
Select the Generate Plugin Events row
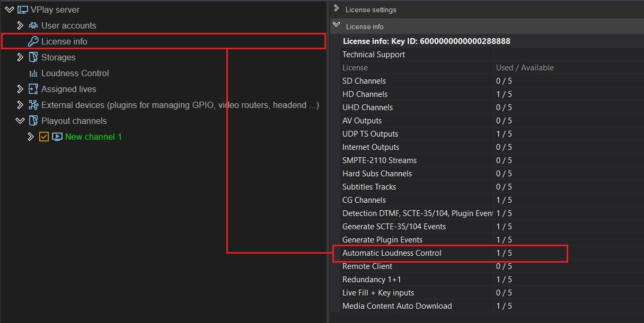point(492,240)
